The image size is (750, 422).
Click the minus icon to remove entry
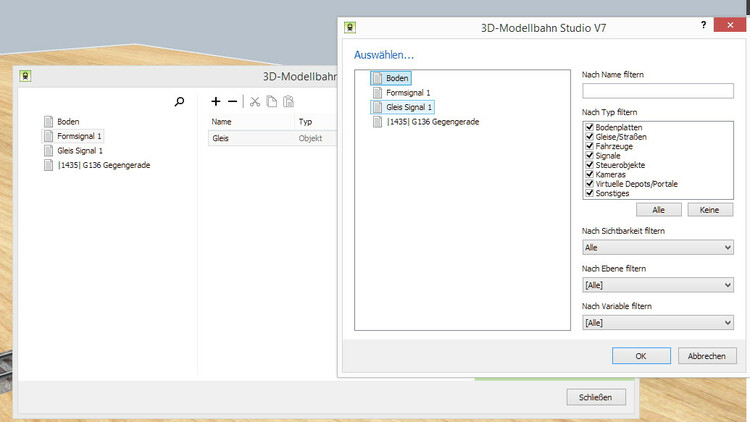point(233,101)
